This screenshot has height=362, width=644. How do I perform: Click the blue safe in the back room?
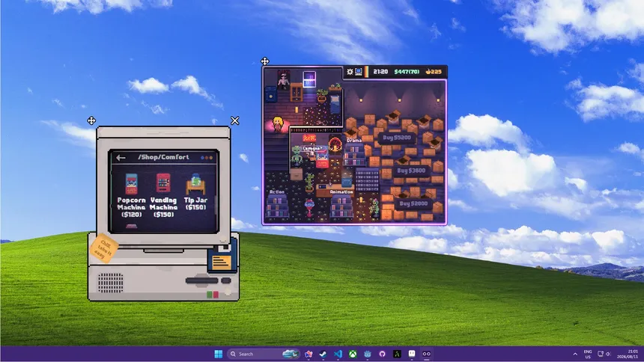coord(270,95)
